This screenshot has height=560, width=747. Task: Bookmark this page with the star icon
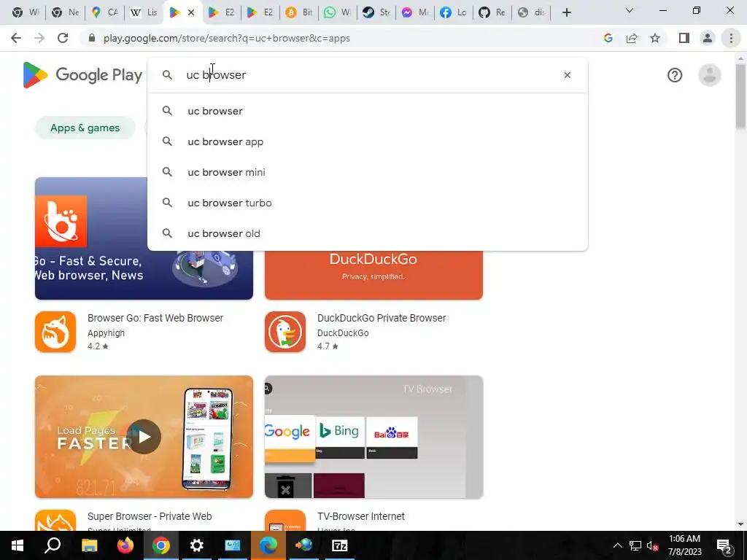(x=655, y=38)
